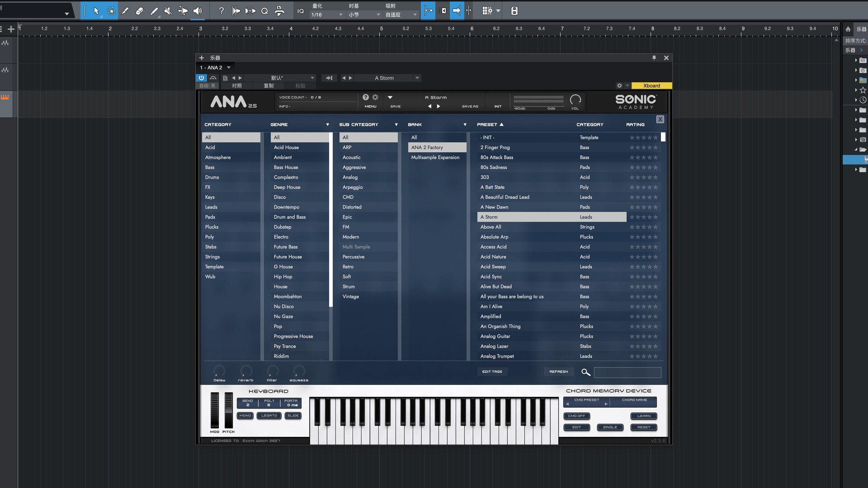Screen dimensions: 868x488
Task: Click the MOD wheel slider
Action: point(215,410)
